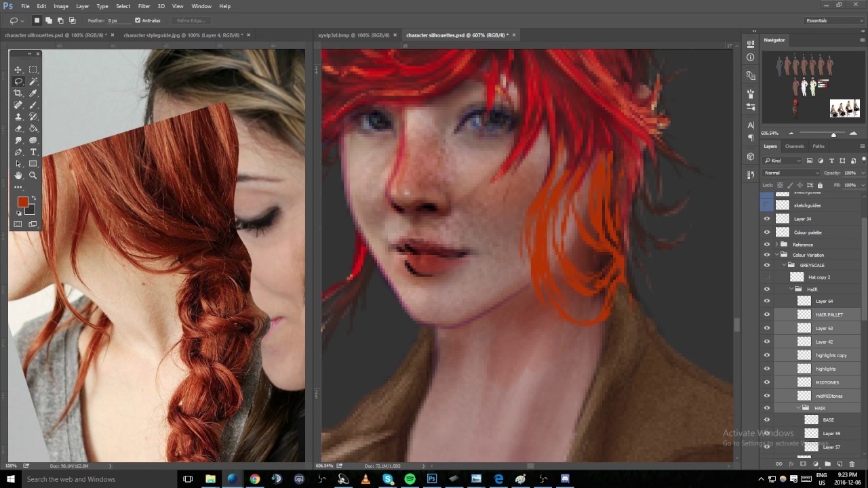Click the foreground orange color swatch

click(x=22, y=202)
